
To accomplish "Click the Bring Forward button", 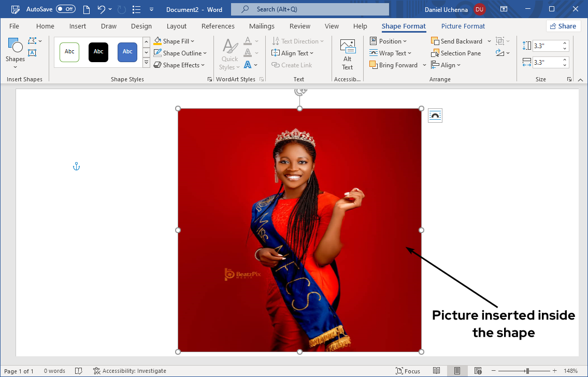I will point(393,65).
